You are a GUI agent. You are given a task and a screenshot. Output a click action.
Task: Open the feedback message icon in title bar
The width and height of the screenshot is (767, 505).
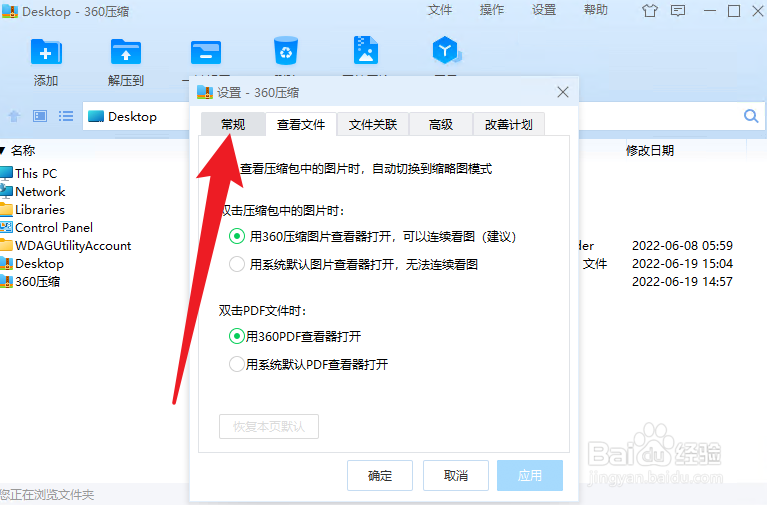pos(678,11)
